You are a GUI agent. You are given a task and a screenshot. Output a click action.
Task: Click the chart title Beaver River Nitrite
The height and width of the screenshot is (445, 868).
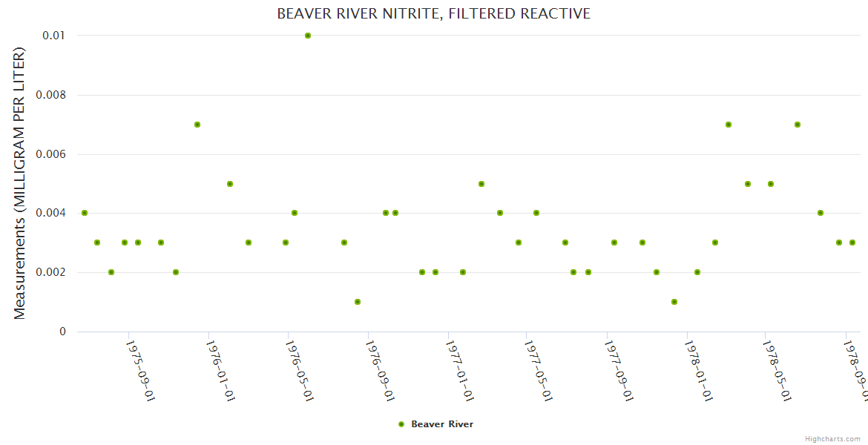coord(433,13)
